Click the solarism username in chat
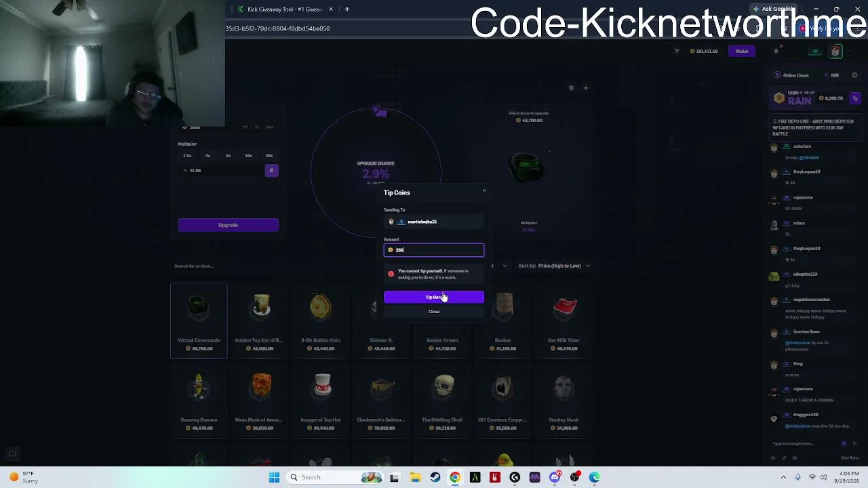 click(802, 146)
